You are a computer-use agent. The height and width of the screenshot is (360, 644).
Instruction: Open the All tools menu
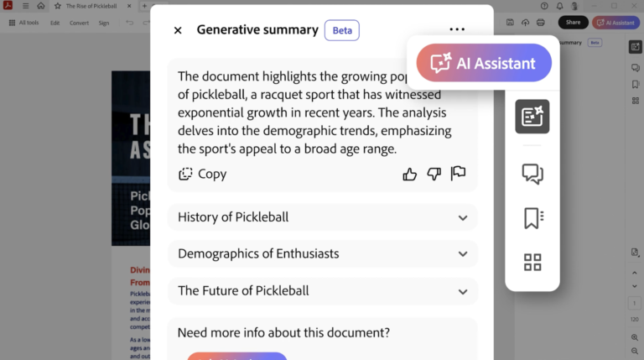click(23, 23)
